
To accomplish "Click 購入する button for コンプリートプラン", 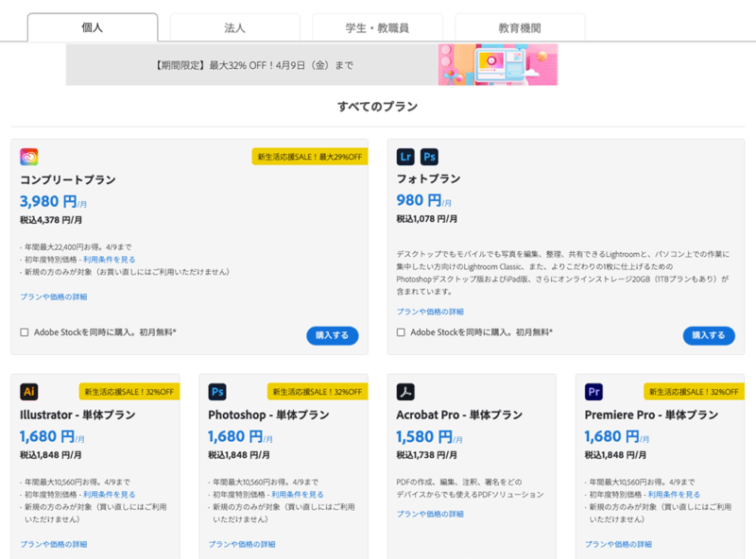I will (x=333, y=335).
